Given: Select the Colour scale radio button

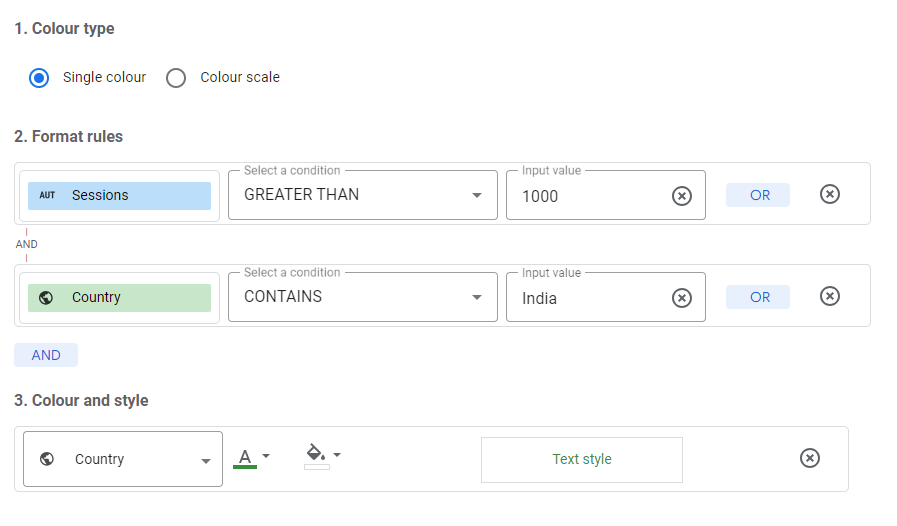Looking at the screenshot, I should click(176, 78).
